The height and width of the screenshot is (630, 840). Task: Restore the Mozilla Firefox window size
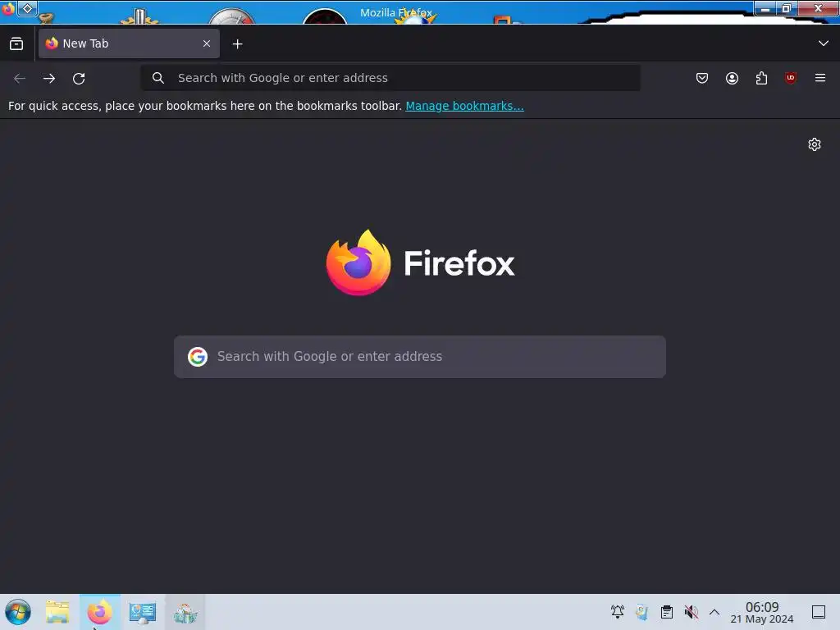(x=787, y=8)
